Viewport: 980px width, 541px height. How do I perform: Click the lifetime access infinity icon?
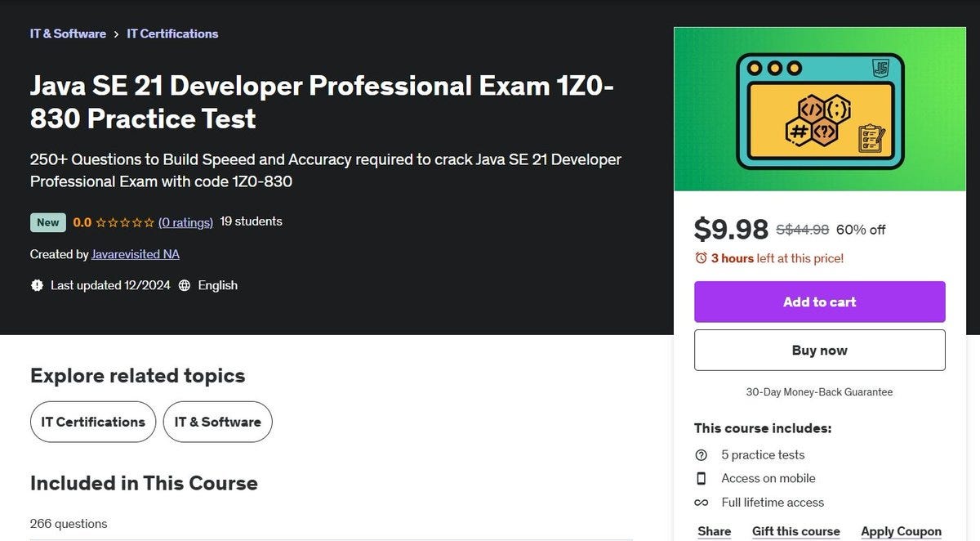pyautogui.click(x=701, y=503)
